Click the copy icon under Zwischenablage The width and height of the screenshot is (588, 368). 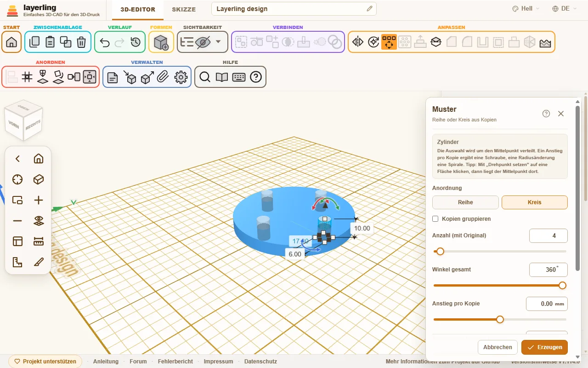(x=34, y=42)
